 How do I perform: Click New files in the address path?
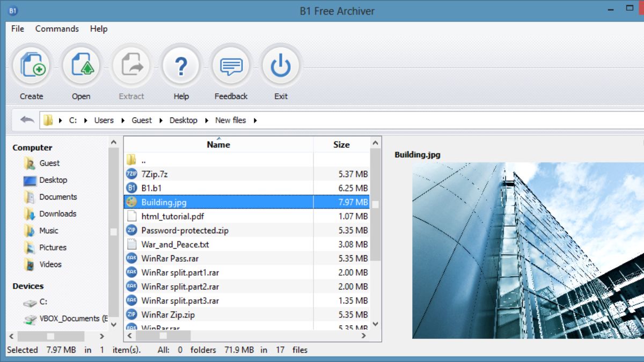(231, 120)
